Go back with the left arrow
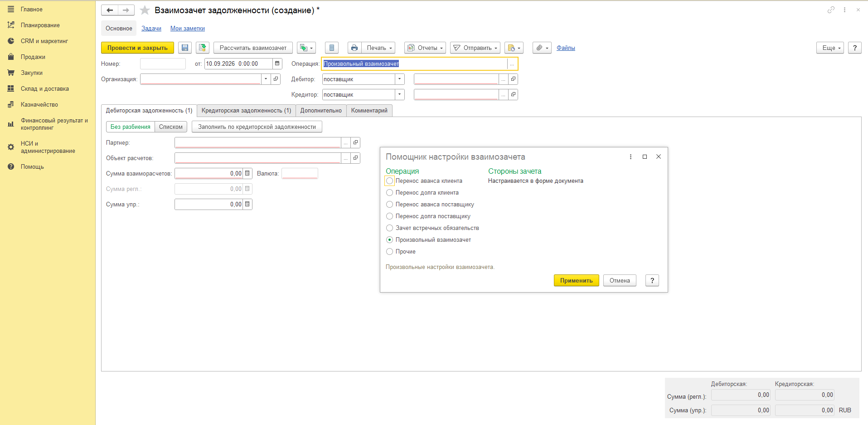Image resolution: width=868 pixels, height=425 pixels. [110, 10]
